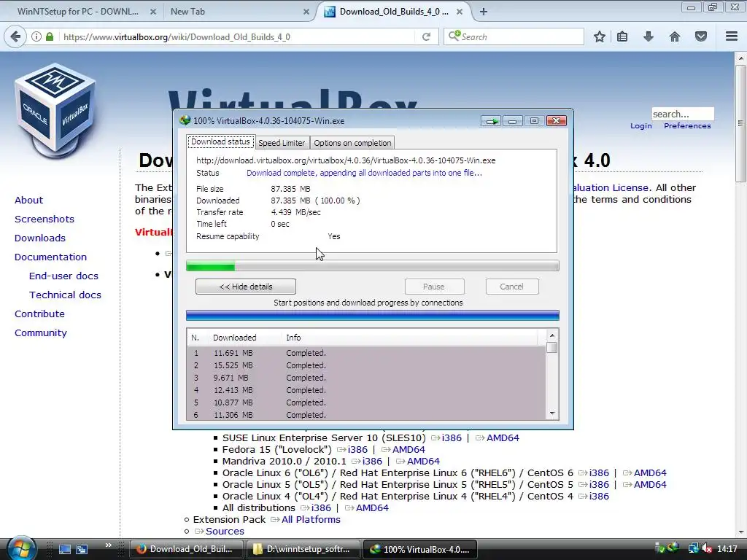The width and height of the screenshot is (747, 560).
Task: Save page to Pocket
Action: [x=701, y=36]
